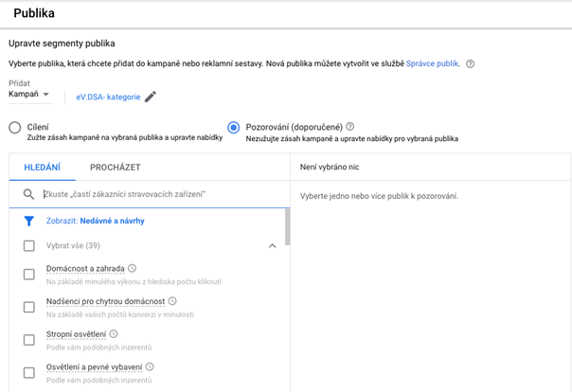
Task: Click the eV:DSA- kategorie campaign link
Action: [x=108, y=97]
